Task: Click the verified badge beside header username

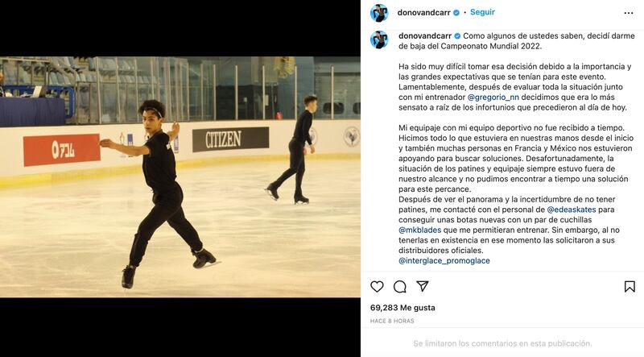Action: (456, 13)
